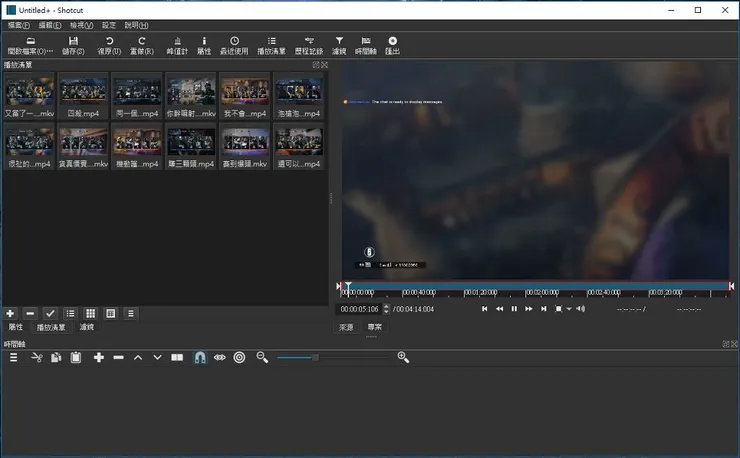Screen dimensions: 740x458
Task: Toggle timeline snapping magnet
Action: click(x=199, y=357)
